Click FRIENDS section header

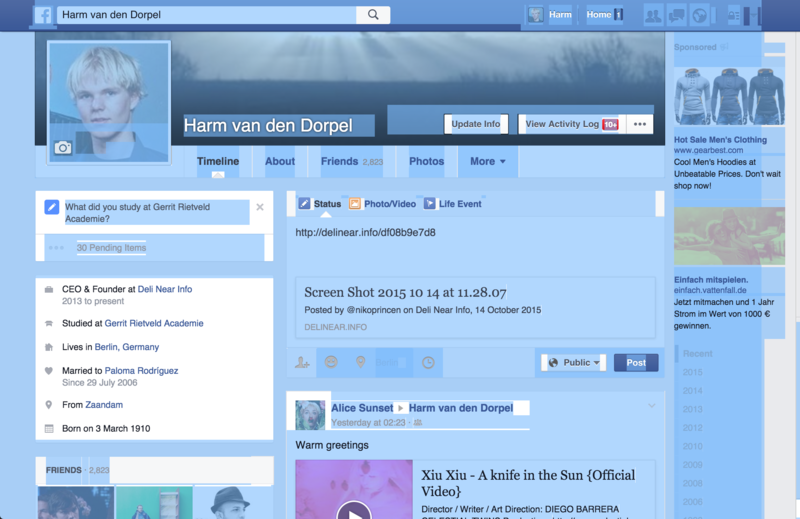pos(63,470)
